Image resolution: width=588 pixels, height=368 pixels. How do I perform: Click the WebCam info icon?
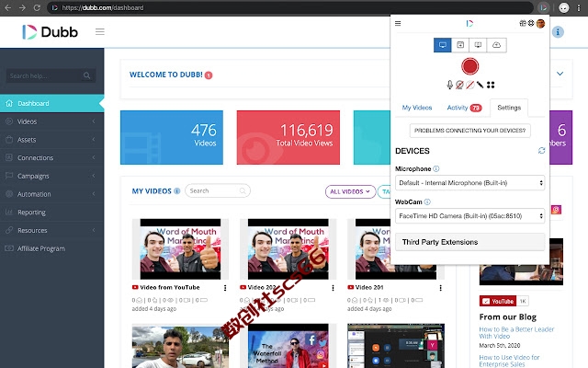pos(427,202)
